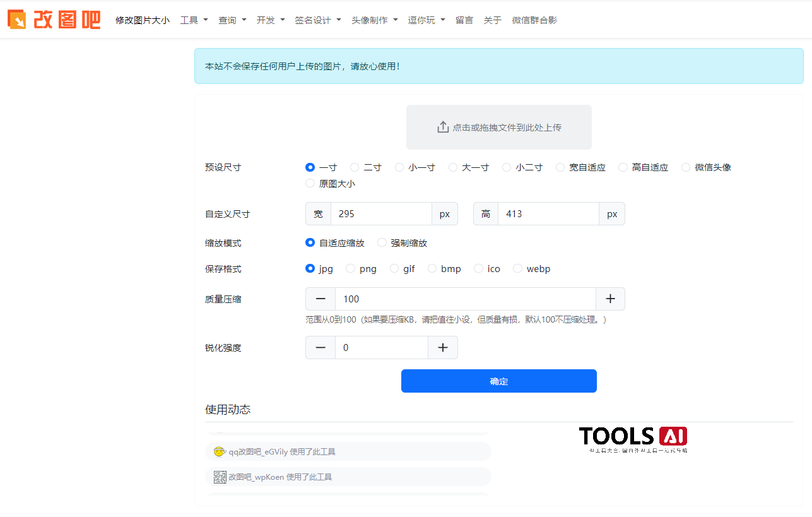Click the blue 确定 button
The width and height of the screenshot is (812, 517).
pyautogui.click(x=498, y=381)
